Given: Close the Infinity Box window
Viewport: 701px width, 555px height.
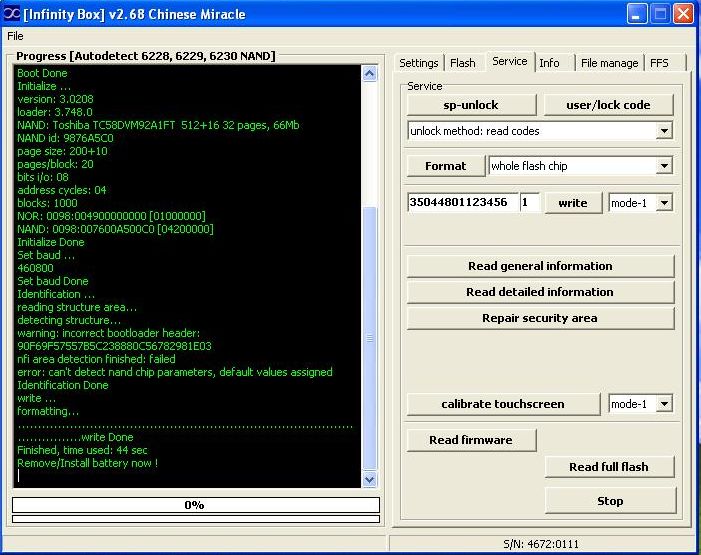Looking at the screenshot, I should [684, 14].
